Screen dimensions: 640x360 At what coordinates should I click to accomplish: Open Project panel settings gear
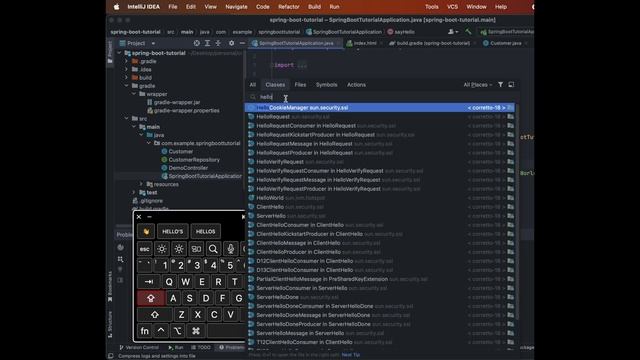[231, 43]
